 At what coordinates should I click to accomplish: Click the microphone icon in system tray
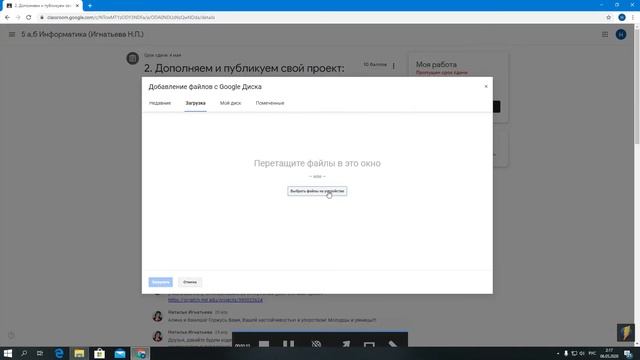pyautogui.click(x=566, y=353)
